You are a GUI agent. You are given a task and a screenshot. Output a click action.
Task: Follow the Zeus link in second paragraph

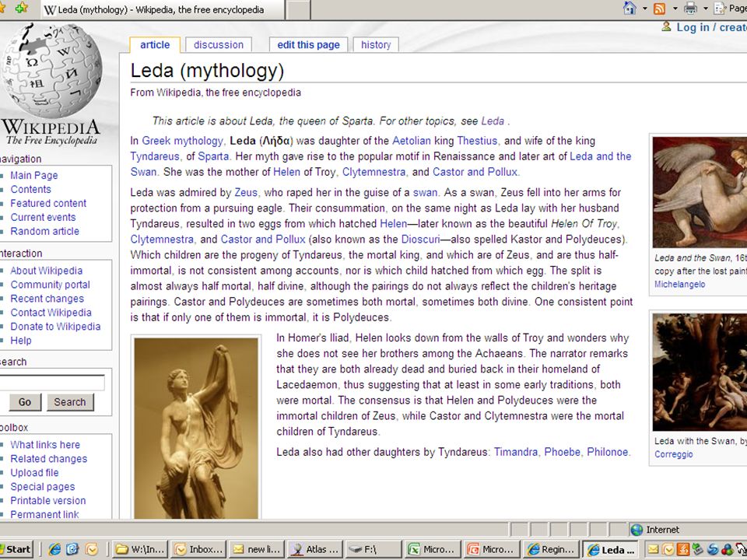coord(246,192)
